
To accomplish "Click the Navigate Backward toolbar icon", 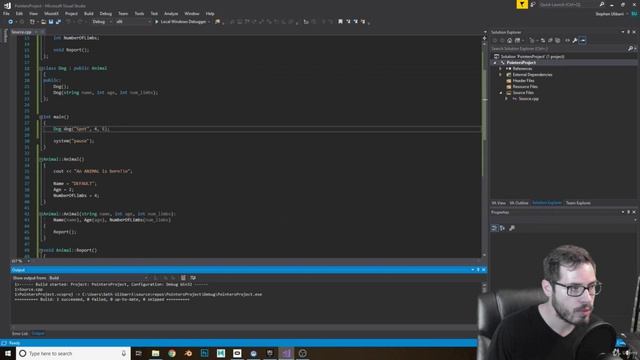I will pos(10,22).
